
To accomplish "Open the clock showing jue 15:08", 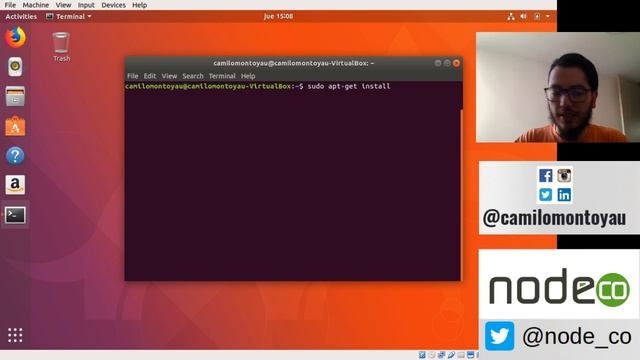I will (278, 16).
